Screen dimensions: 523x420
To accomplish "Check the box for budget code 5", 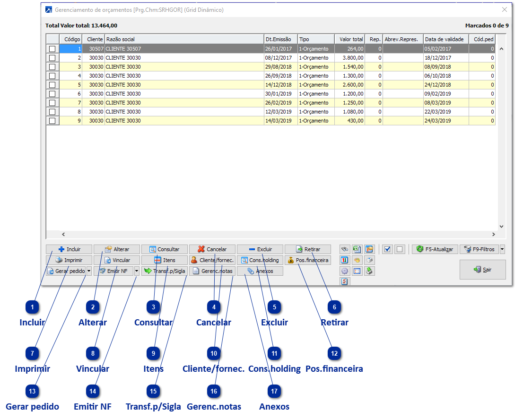I will [x=52, y=85].
